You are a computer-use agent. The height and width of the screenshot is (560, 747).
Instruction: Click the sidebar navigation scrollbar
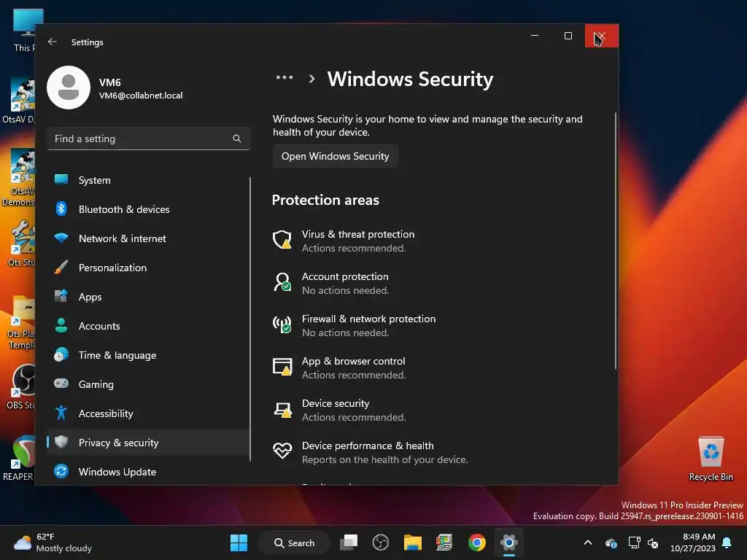tap(249, 319)
